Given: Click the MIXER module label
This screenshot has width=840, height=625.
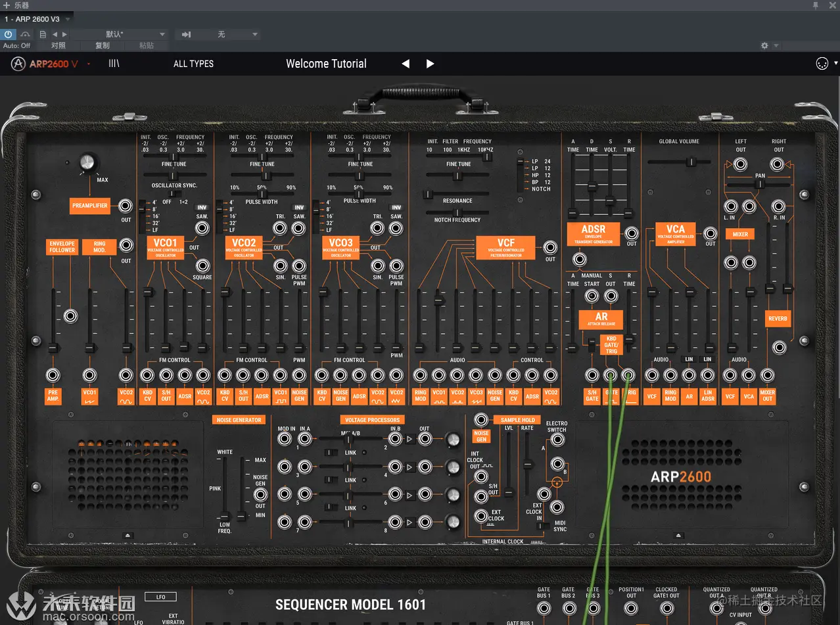Looking at the screenshot, I should pos(740,234).
